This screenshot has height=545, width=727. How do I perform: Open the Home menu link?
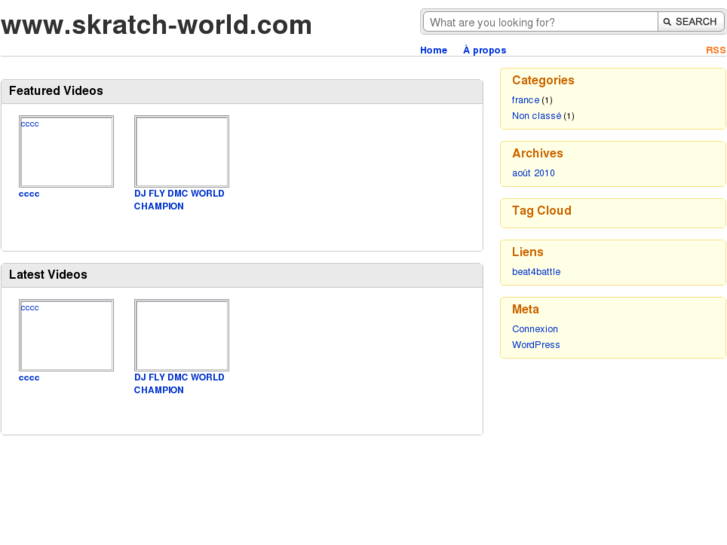coord(434,50)
